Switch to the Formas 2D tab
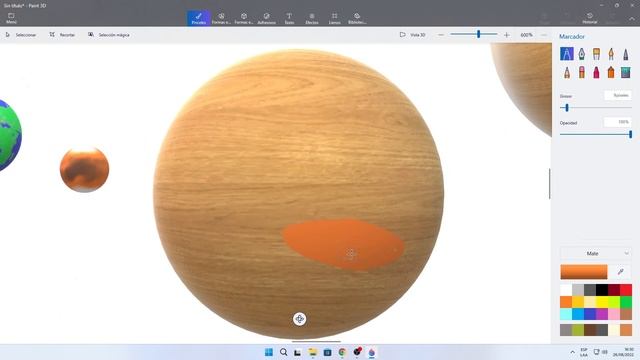 221,18
